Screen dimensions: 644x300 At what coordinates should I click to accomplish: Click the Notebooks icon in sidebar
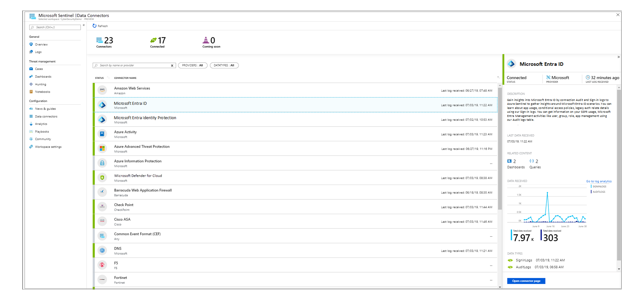coord(31,92)
